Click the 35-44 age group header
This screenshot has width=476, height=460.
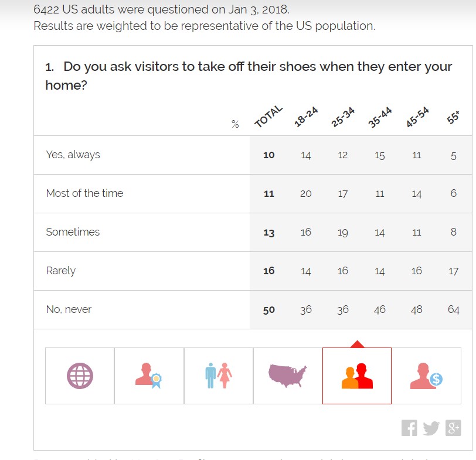380,118
